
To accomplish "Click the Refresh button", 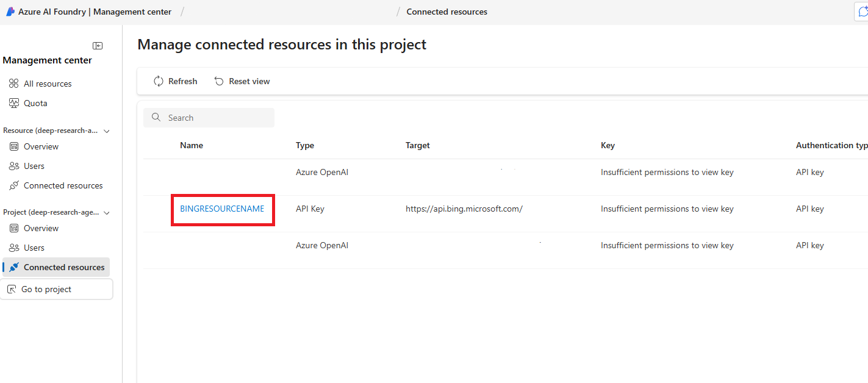I will coord(176,81).
